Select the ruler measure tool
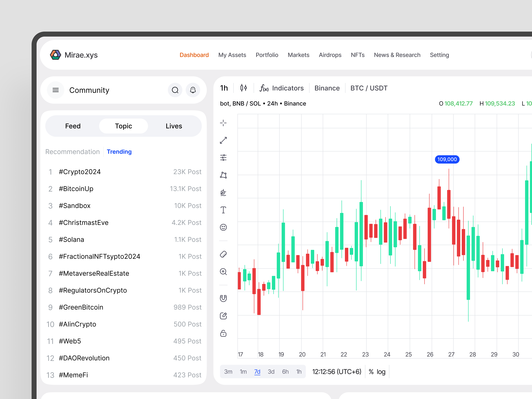 tap(223, 254)
